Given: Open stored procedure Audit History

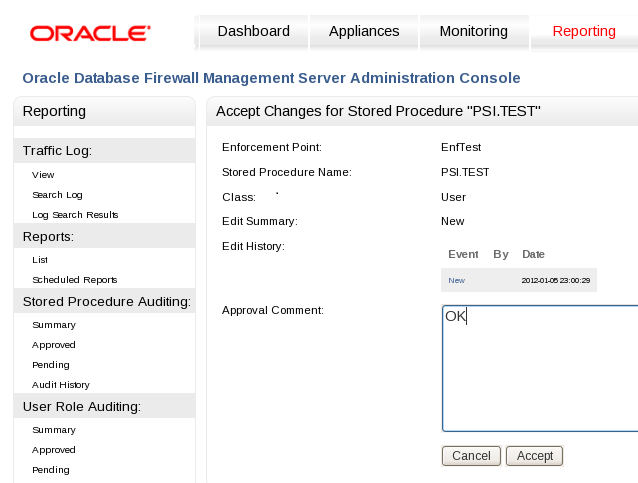Looking at the screenshot, I should click(60, 385).
